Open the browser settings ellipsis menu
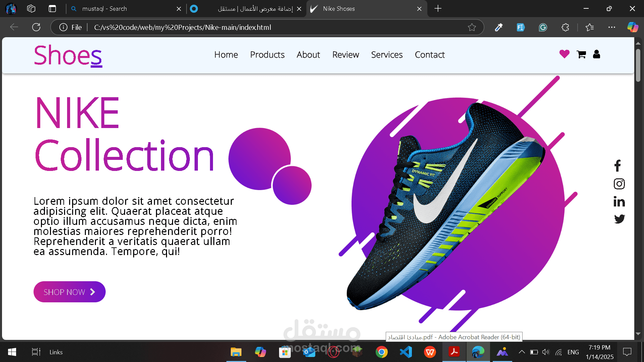 click(x=612, y=27)
